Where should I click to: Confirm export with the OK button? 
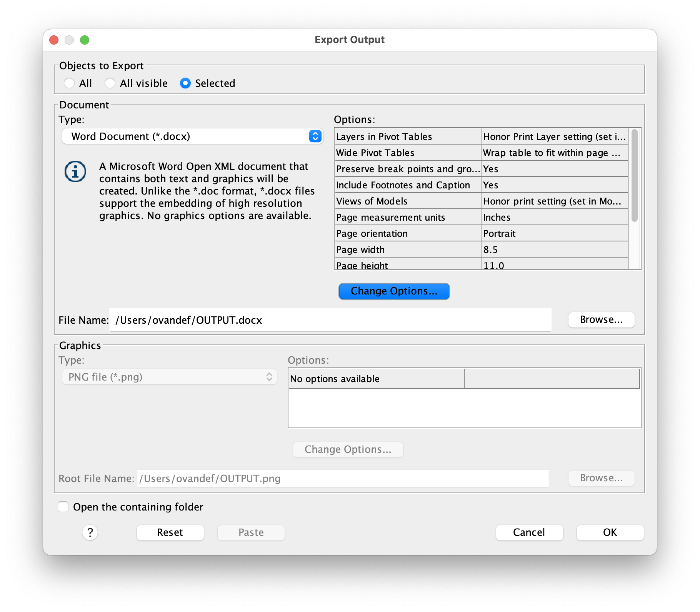610,532
